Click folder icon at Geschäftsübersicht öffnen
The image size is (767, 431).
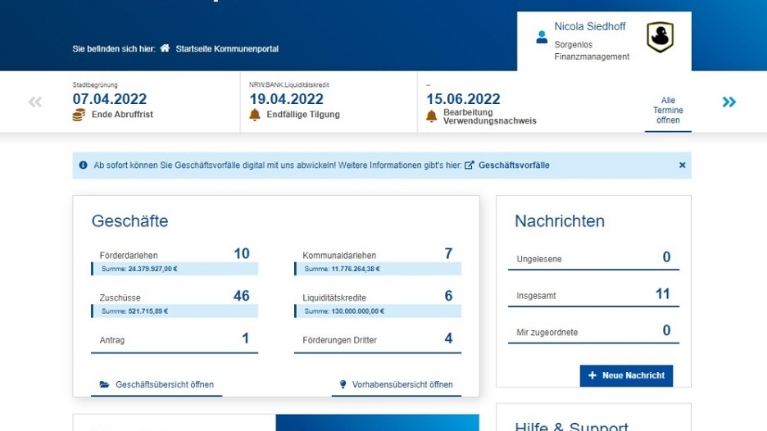click(x=104, y=385)
